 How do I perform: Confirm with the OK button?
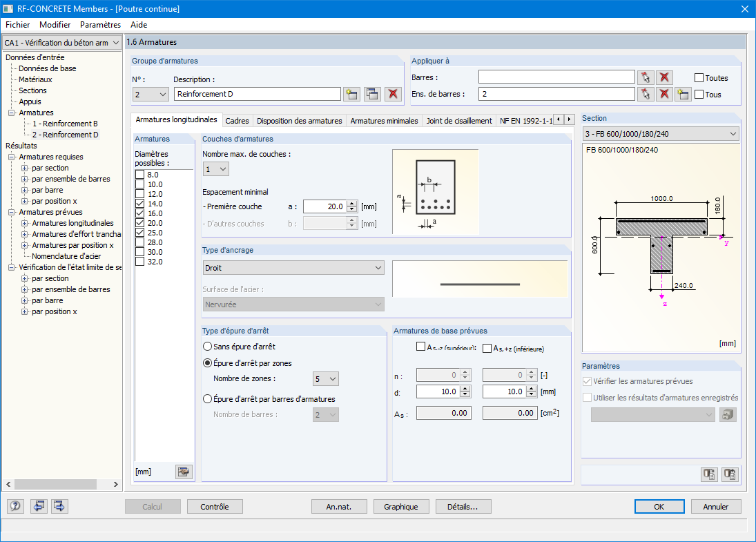tap(659, 506)
